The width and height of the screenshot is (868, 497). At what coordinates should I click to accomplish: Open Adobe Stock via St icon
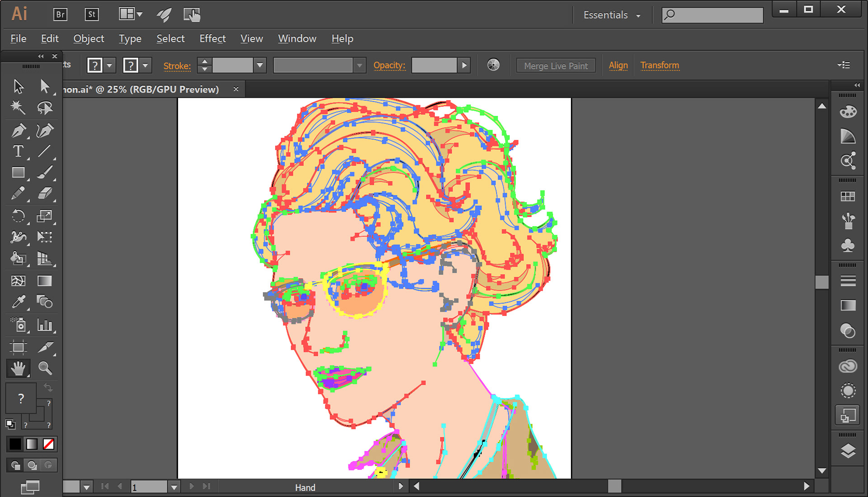92,14
